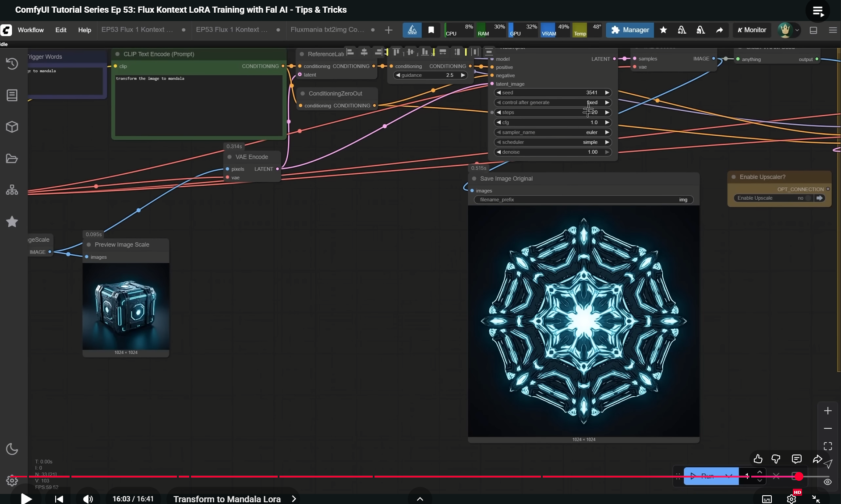This screenshot has width=841, height=504.
Task: Expand Run button options chevron
Action: click(729, 476)
